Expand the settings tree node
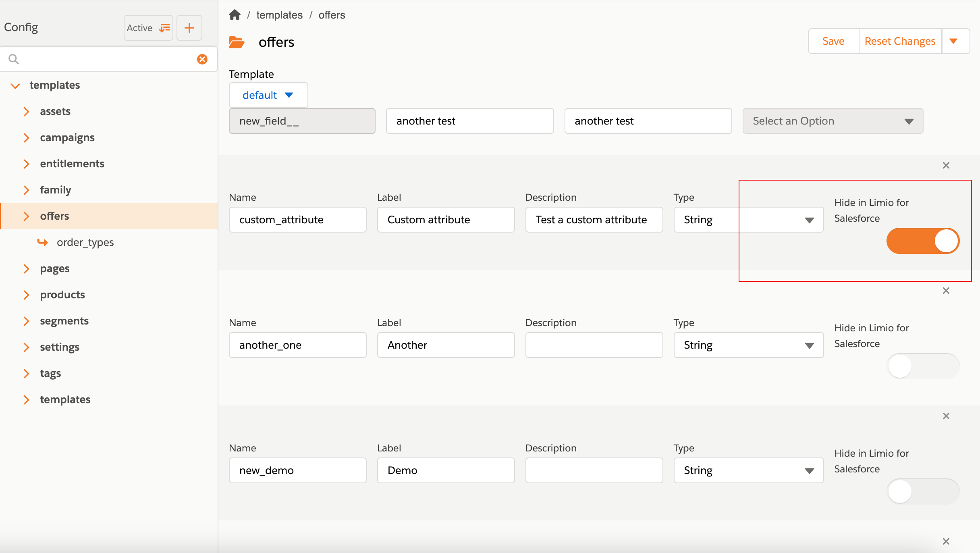 tap(26, 347)
